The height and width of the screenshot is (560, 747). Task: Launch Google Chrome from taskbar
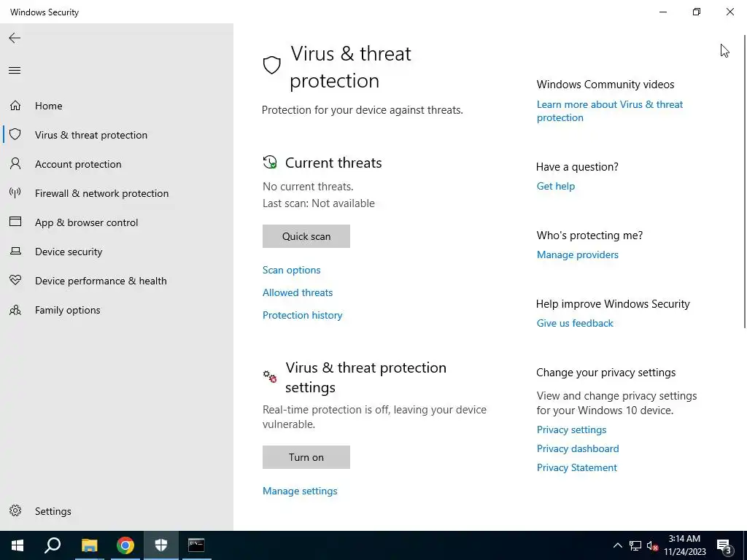(x=125, y=545)
